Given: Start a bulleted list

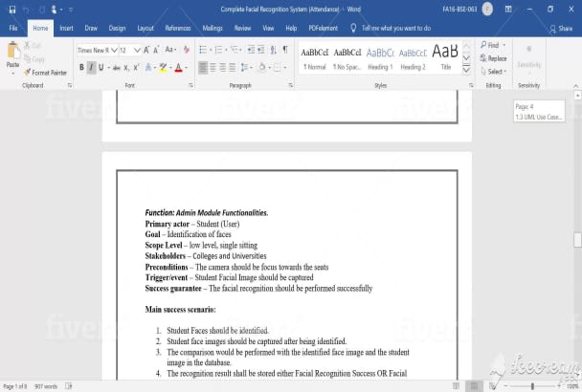Looking at the screenshot, I should [x=203, y=50].
